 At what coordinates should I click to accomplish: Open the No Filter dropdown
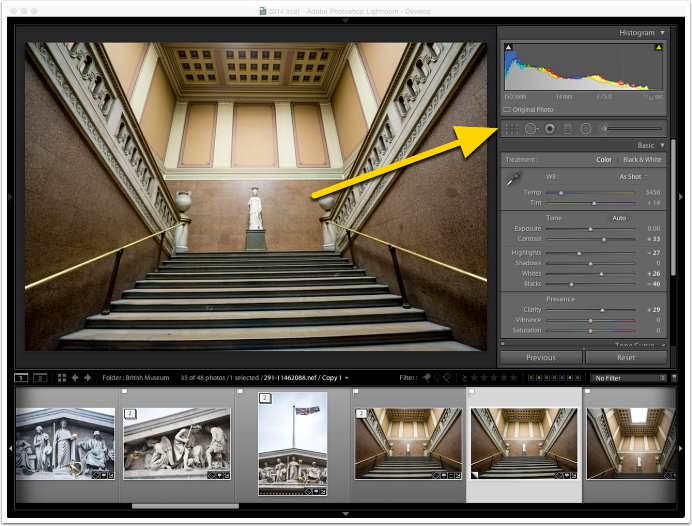tap(628, 378)
